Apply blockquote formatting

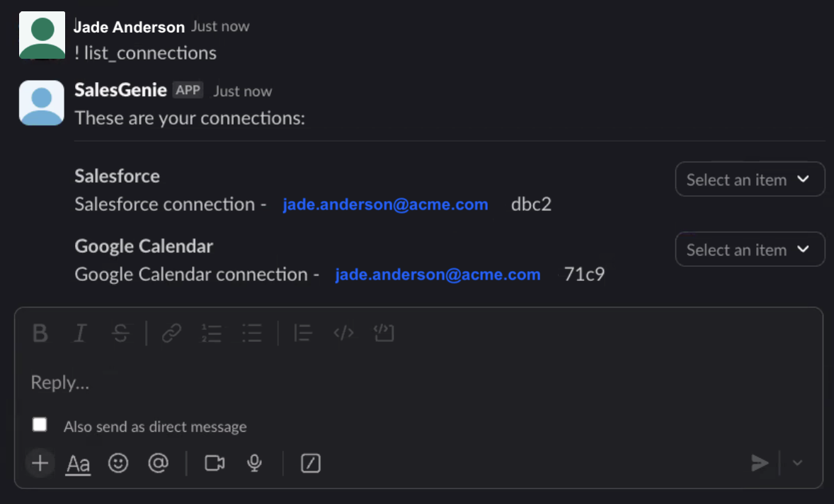(x=303, y=333)
